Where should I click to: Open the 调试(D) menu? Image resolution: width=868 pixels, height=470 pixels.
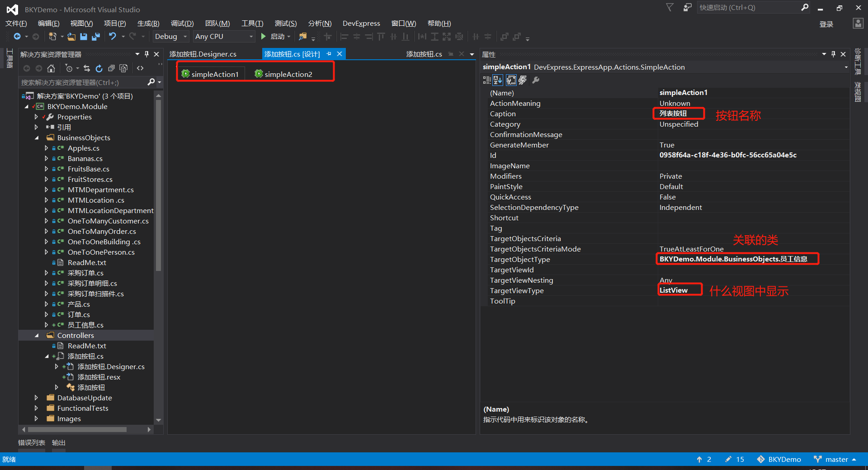(182, 24)
